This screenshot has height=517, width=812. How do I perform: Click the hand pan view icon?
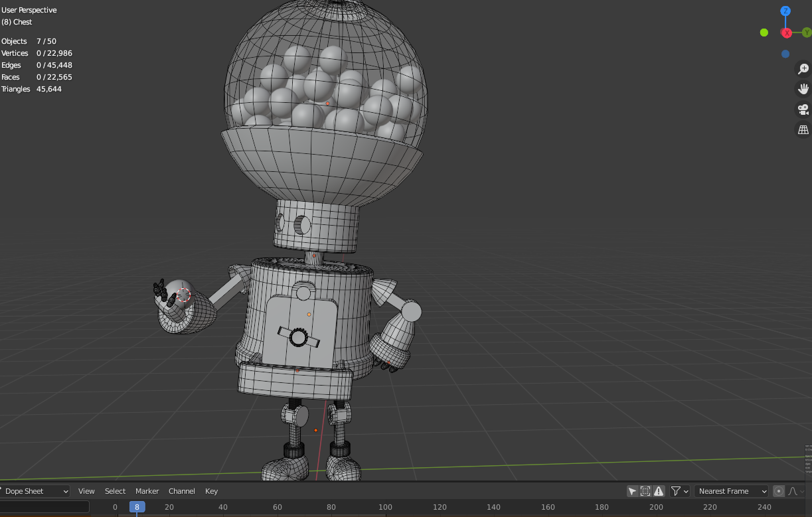point(803,89)
